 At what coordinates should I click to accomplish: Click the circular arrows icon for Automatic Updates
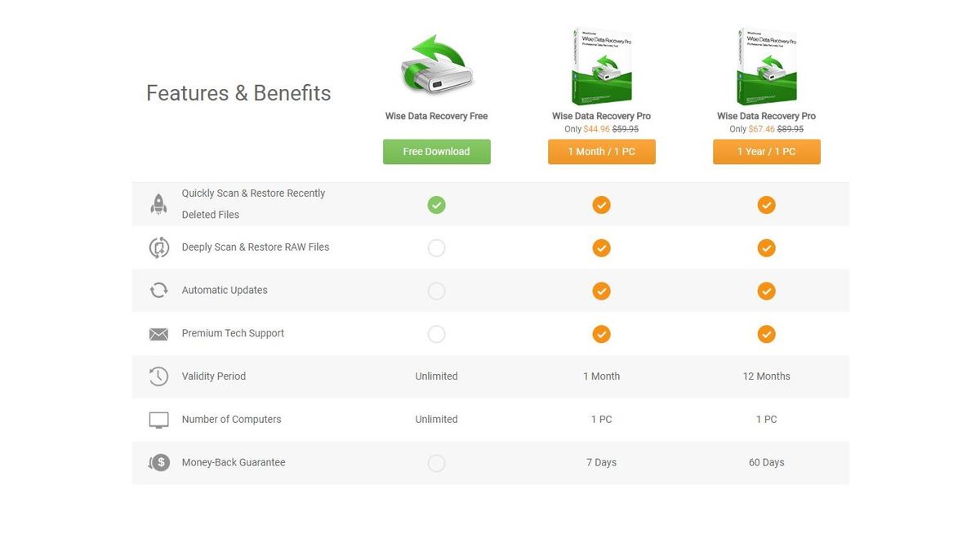click(x=158, y=290)
